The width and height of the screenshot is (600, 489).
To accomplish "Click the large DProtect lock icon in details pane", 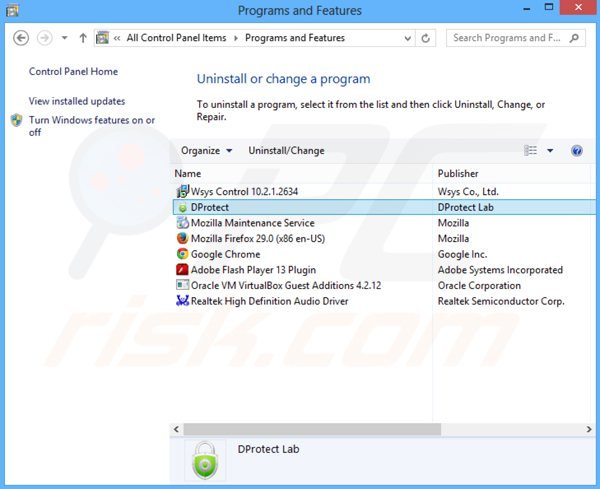I will point(205,460).
